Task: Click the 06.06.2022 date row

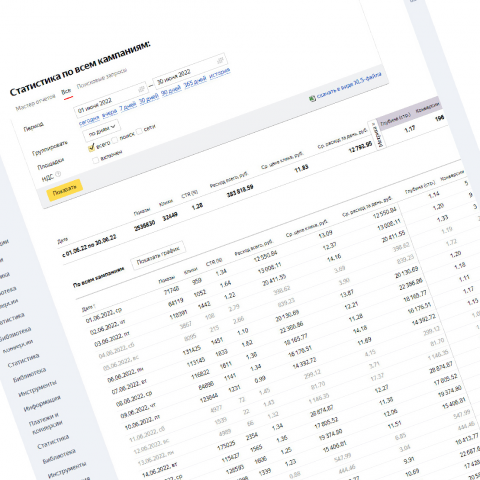Action: (125, 376)
